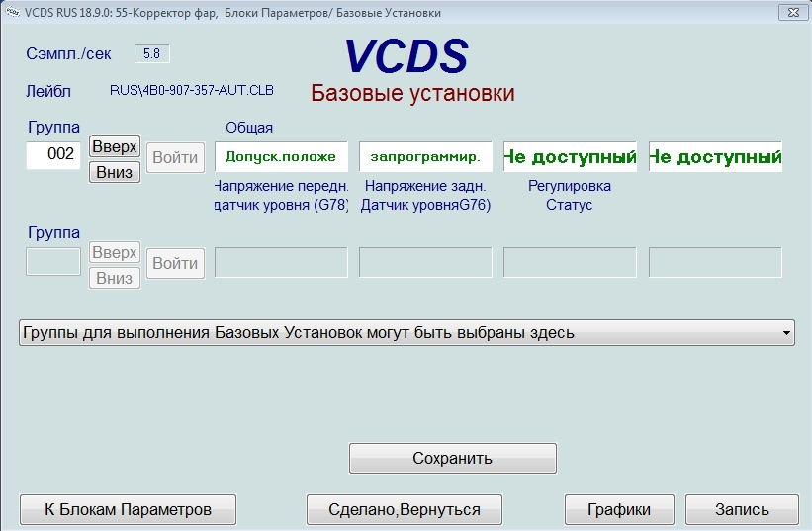Click the Напряжение передн. sensor G78 label
Viewport: 812px width, 531px height.
pos(281,195)
